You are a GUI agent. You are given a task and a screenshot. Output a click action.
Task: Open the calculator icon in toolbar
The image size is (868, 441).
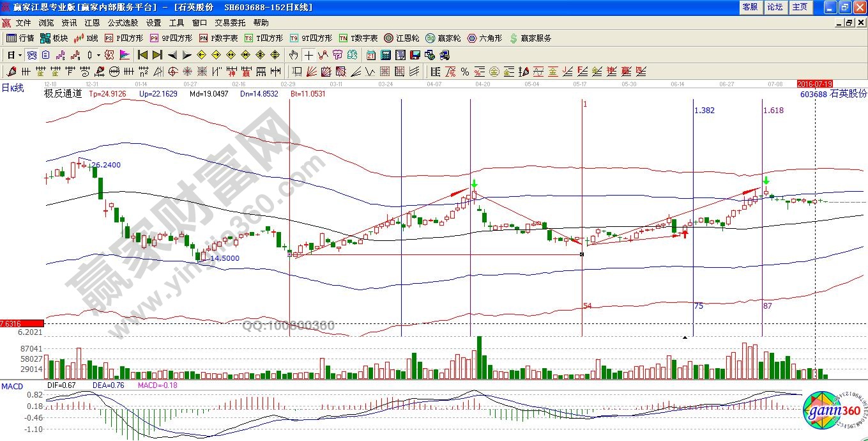[386, 55]
